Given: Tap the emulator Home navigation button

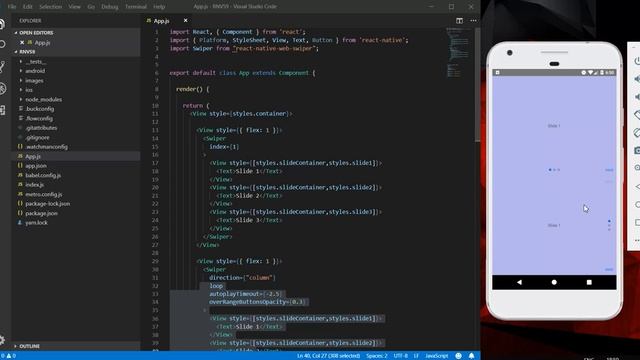Looking at the screenshot, I should point(554,282).
